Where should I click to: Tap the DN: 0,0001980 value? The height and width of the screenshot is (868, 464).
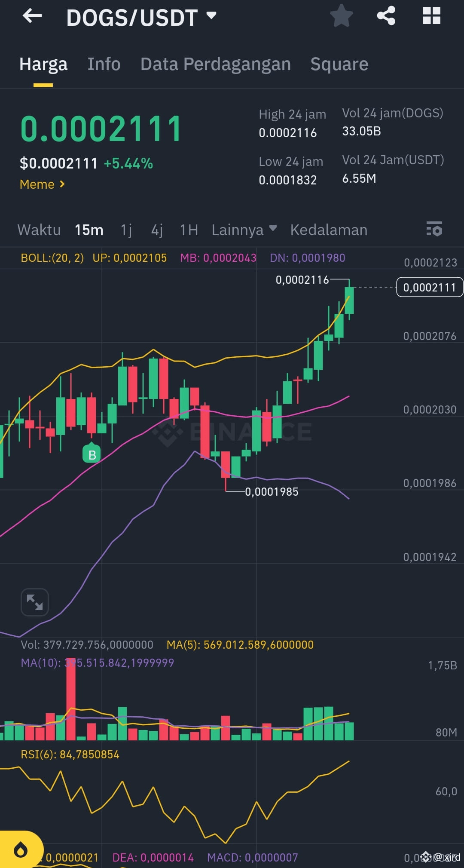(308, 258)
